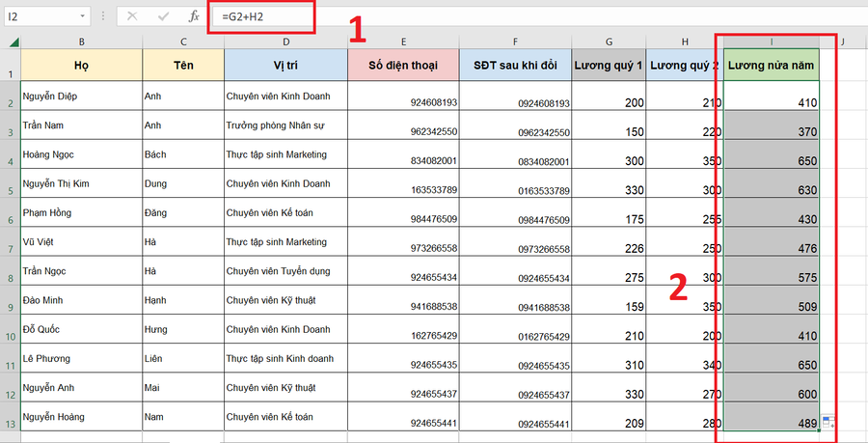
Task: Click cell 'Nguyễn Hoàng'
Action: 81,416
